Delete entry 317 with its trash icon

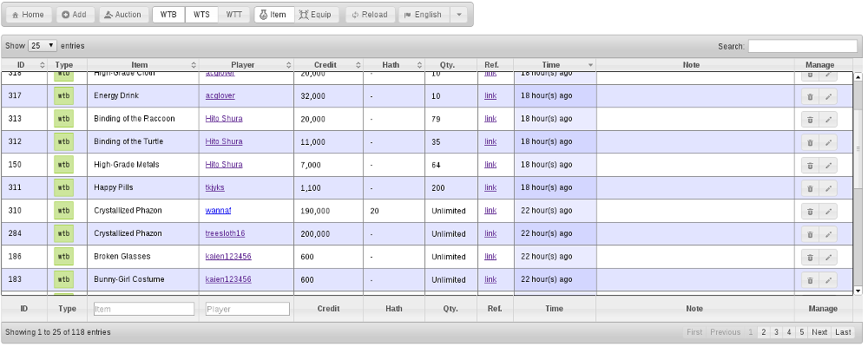tap(810, 97)
